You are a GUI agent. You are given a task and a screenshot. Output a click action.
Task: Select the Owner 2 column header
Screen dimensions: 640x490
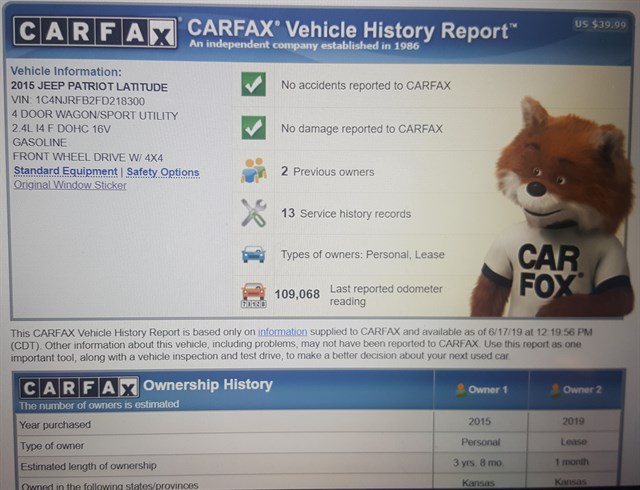coord(583,389)
